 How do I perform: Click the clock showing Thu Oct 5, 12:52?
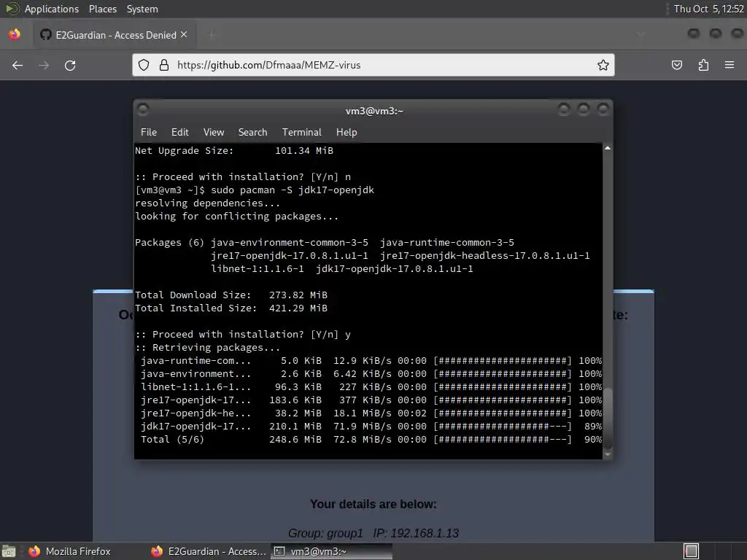point(708,9)
